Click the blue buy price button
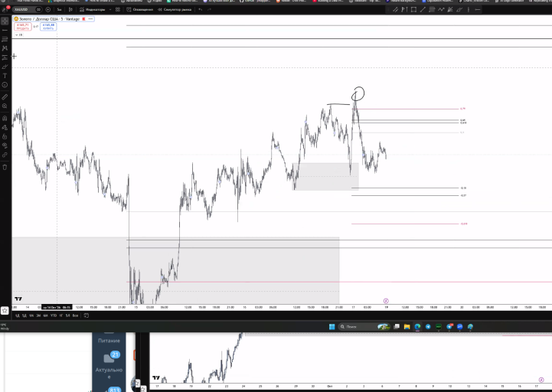The width and height of the screenshot is (552, 392). [x=48, y=27]
